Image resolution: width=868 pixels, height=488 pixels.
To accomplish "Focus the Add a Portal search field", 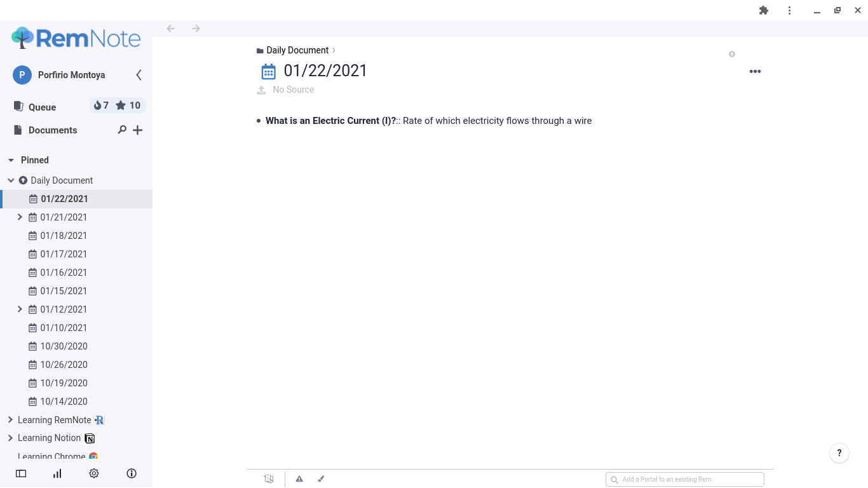I will 685,479.
